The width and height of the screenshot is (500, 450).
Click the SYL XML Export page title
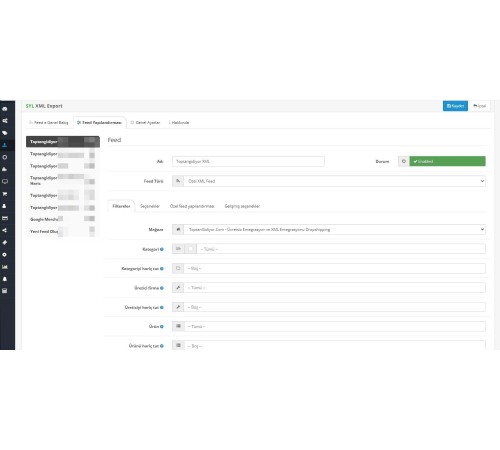(44, 106)
